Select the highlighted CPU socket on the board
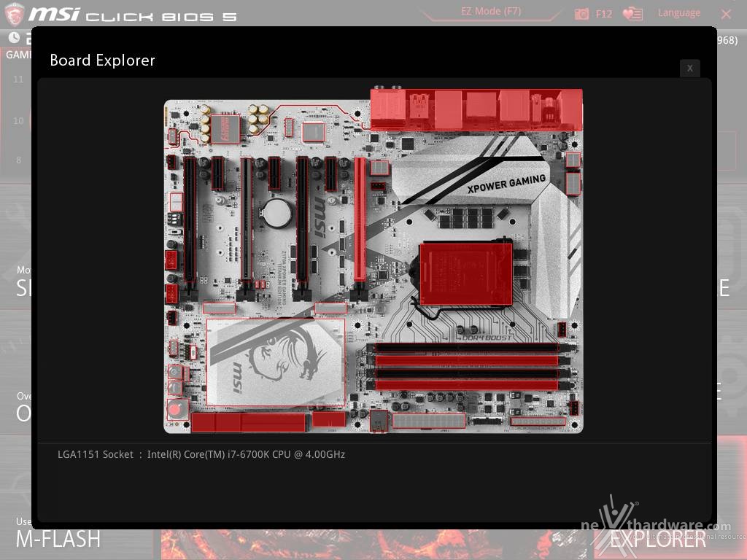The height and width of the screenshot is (560, 747). point(466,274)
